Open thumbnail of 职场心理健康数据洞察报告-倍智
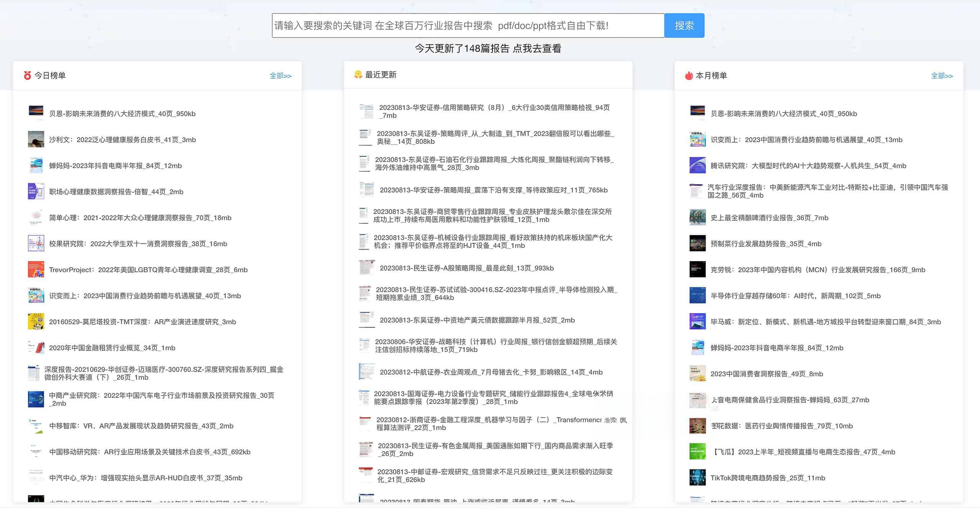This screenshot has height=510, width=980. point(36,191)
